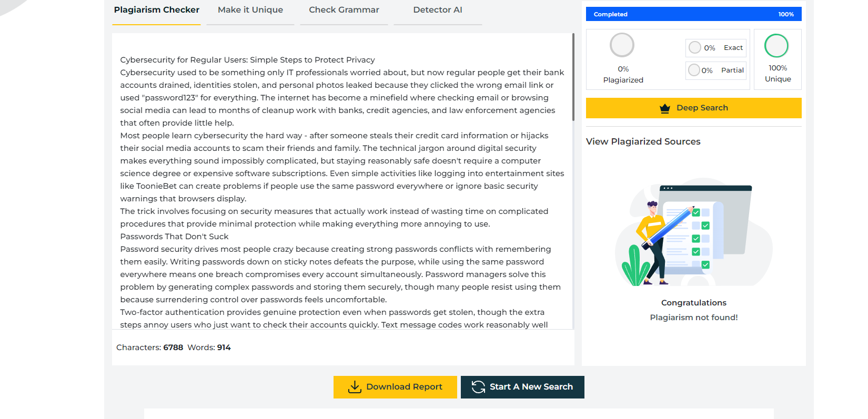868x419 pixels.
Task: Click the text area scrollbar
Action: pos(573,77)
